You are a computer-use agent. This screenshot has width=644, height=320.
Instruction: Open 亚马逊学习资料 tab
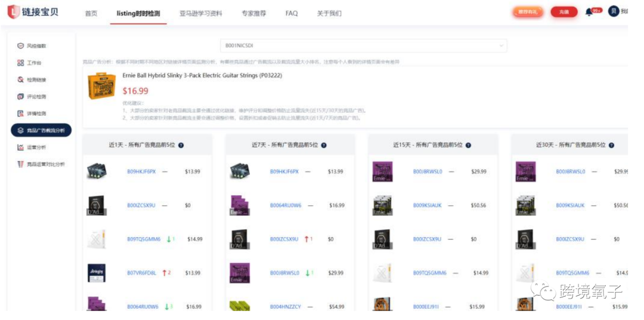201,14
